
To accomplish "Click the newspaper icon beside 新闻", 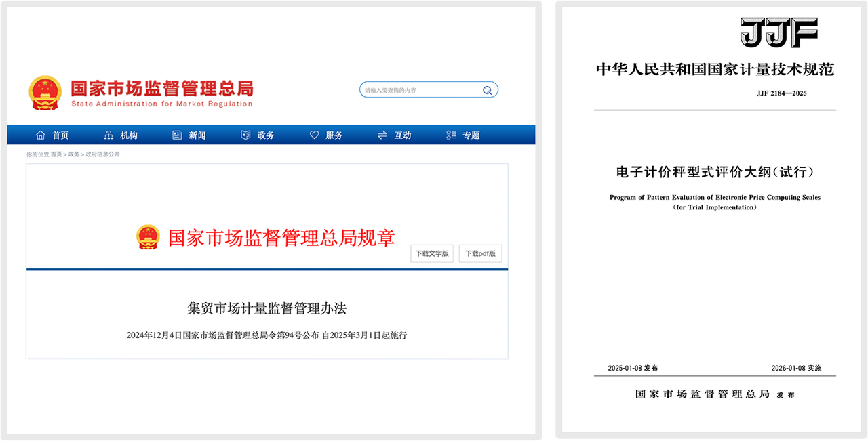I will click(177, 135).
